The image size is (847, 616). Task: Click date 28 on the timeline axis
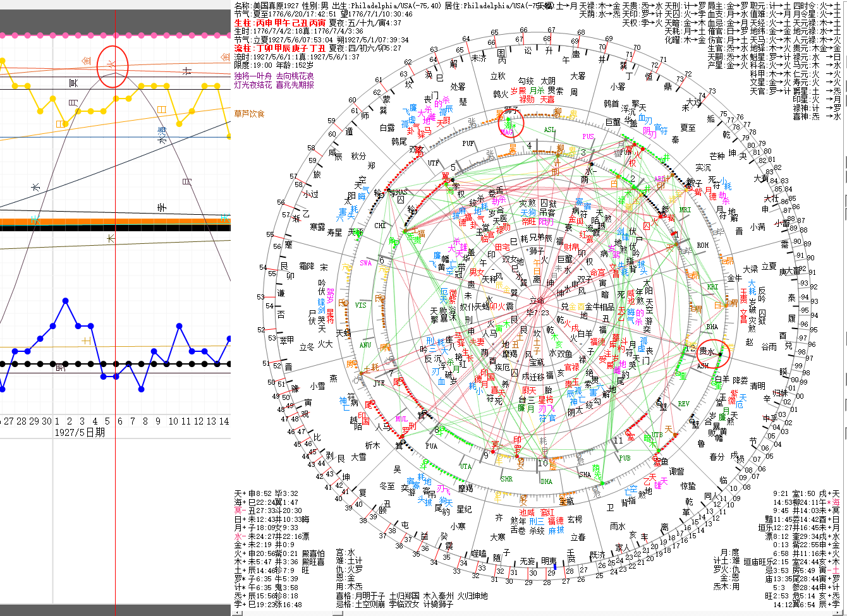tap(21, 421)
